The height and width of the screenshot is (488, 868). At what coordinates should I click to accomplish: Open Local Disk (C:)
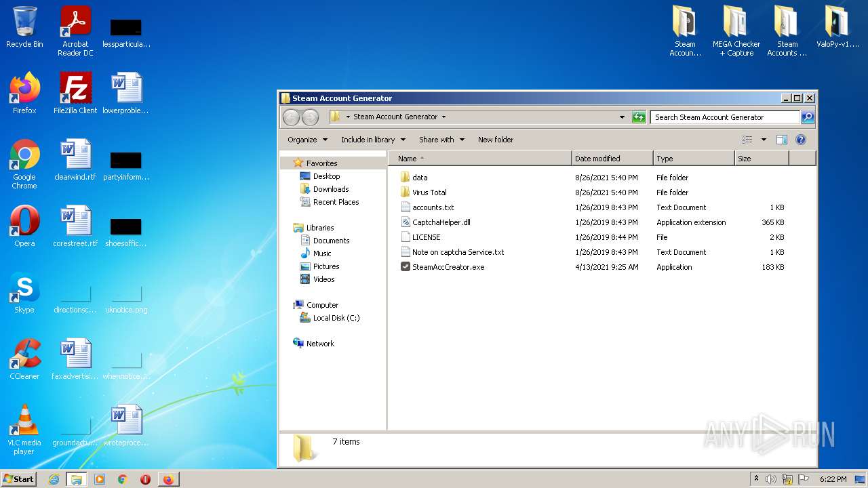tap(336, 318)
